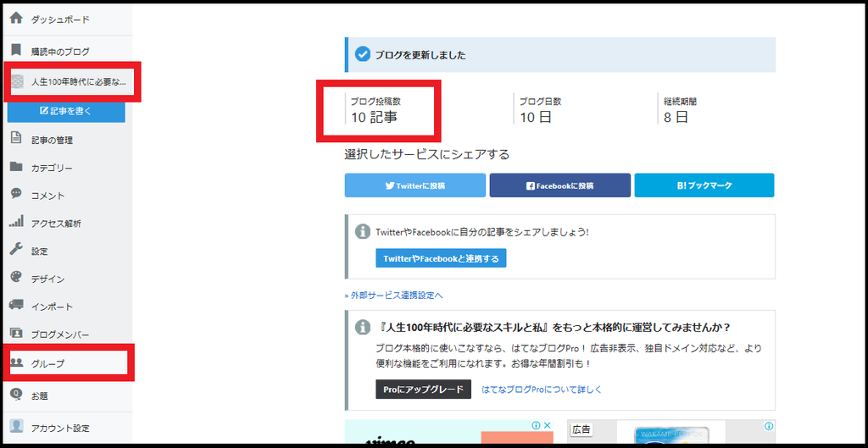
Task: Click the folder icon for カテゴリー
Action: click(17, 167)
